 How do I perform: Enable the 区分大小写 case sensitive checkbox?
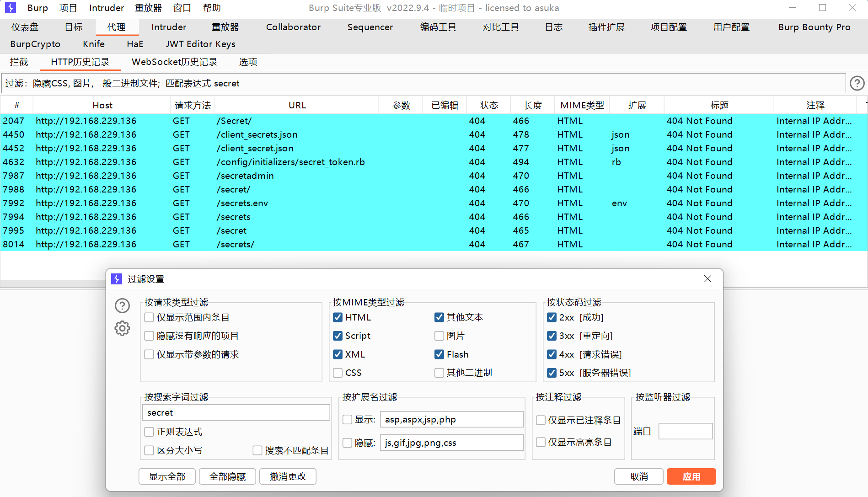pos(149,451)
